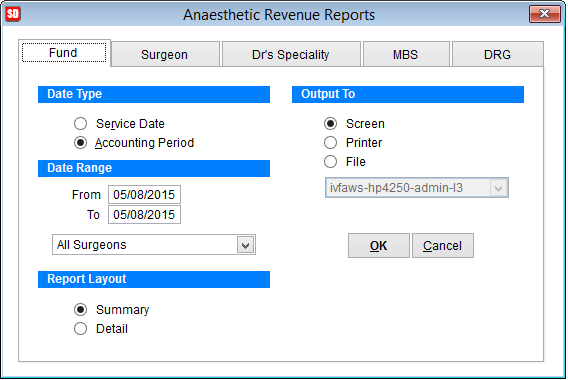Click the Output To section header

click(408, 94)
